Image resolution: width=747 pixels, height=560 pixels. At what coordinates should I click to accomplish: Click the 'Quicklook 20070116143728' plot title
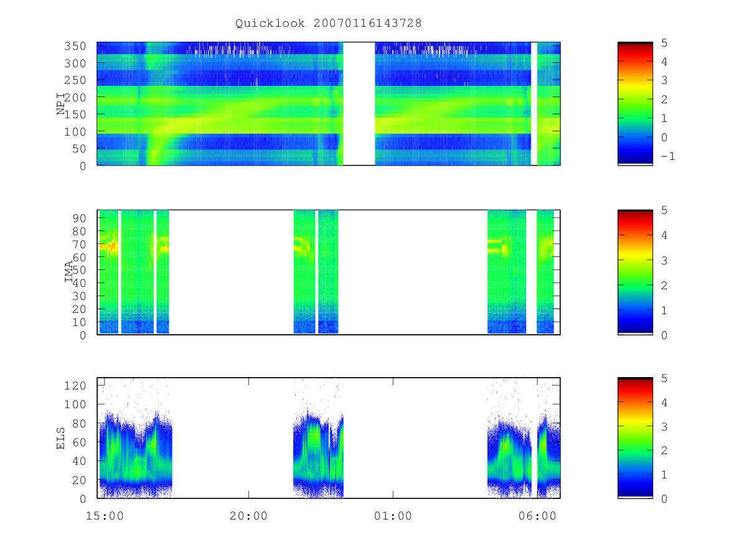(329, 23)
